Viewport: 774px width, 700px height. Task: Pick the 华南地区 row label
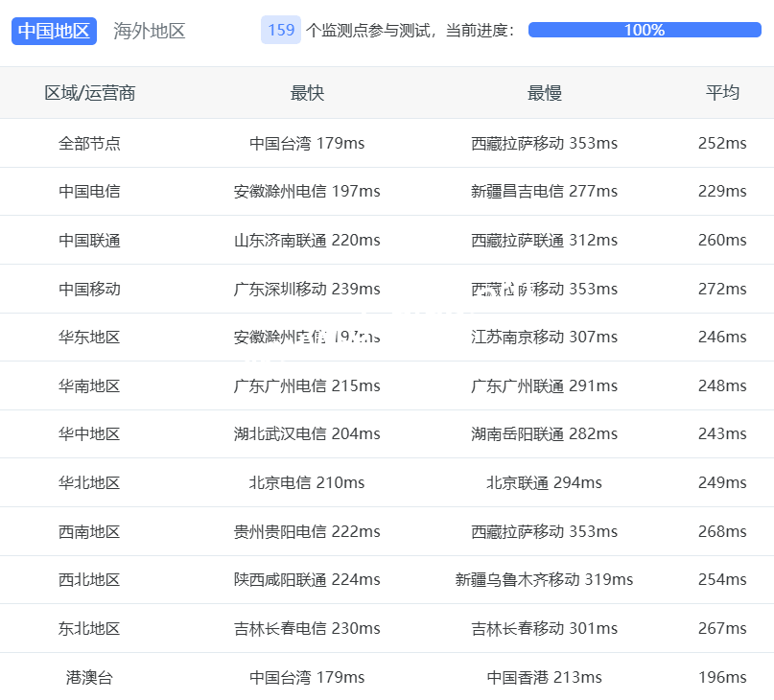click(x=89, y=386)
